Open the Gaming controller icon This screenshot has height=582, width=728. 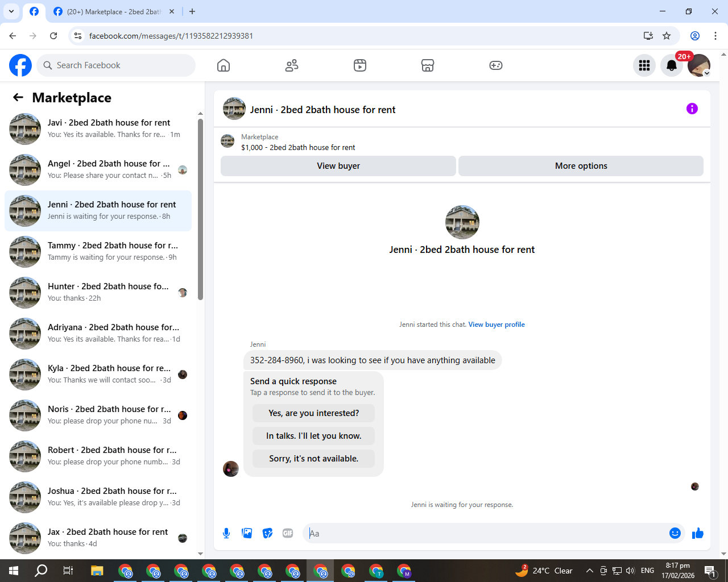496,65
